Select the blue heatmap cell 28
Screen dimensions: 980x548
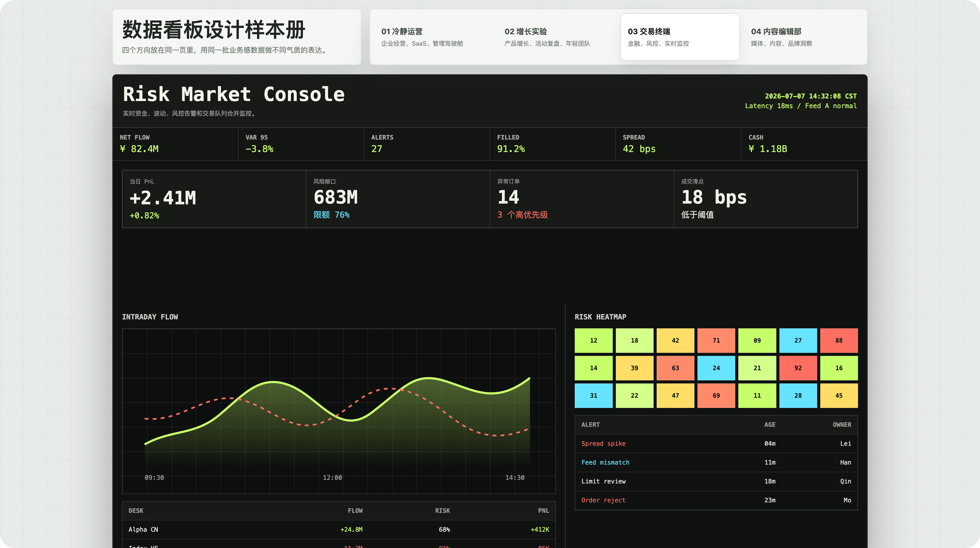(x=798, y=395)
